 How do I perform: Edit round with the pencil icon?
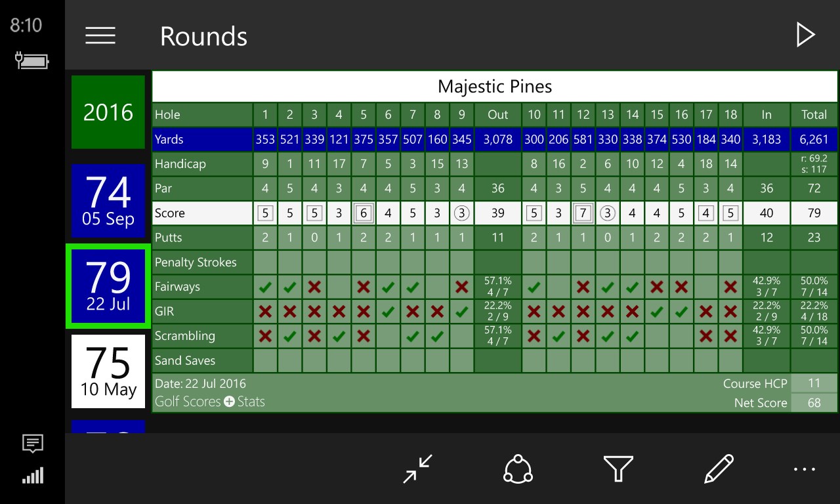[718, 469]
